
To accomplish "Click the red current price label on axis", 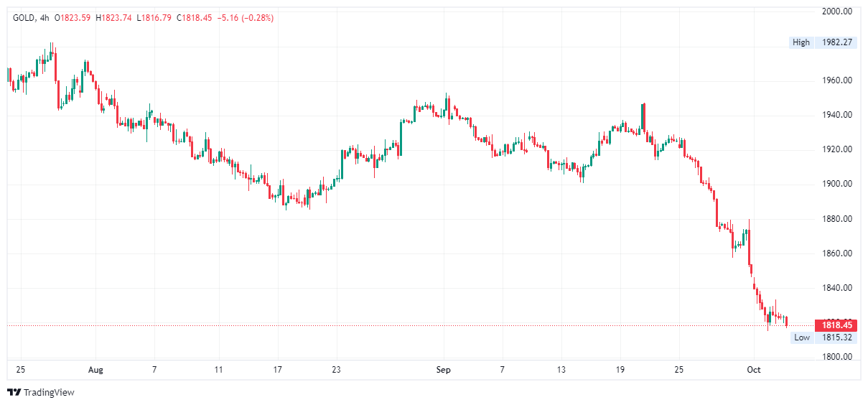I will (x=836, y=325).
